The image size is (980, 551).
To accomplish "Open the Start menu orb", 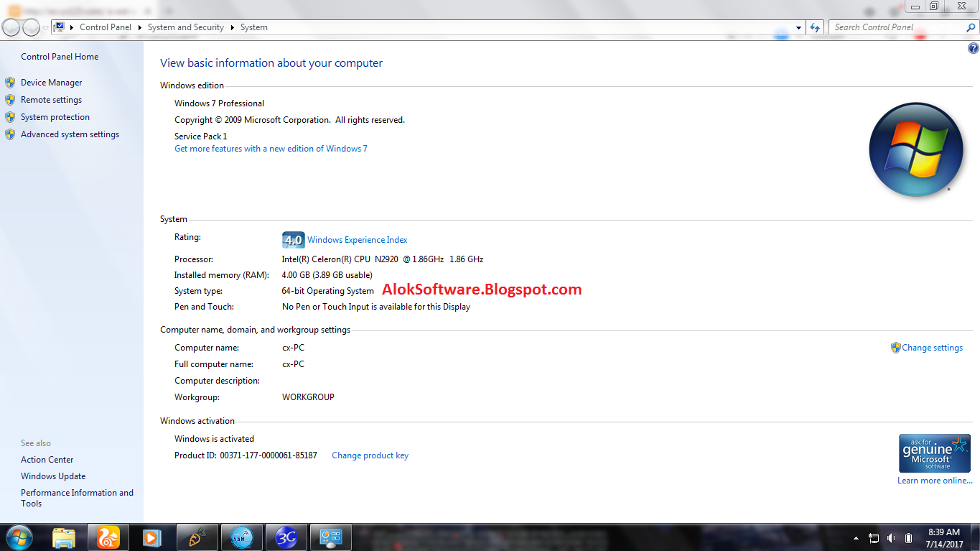I will click(x=18, y=537).
